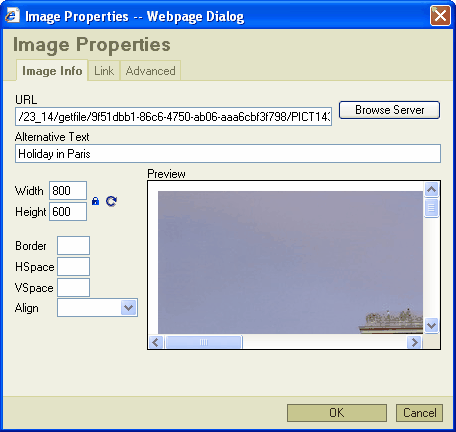456x432 pixels.
Task: Click into the URL input field
Action: (x=173, y=117)
